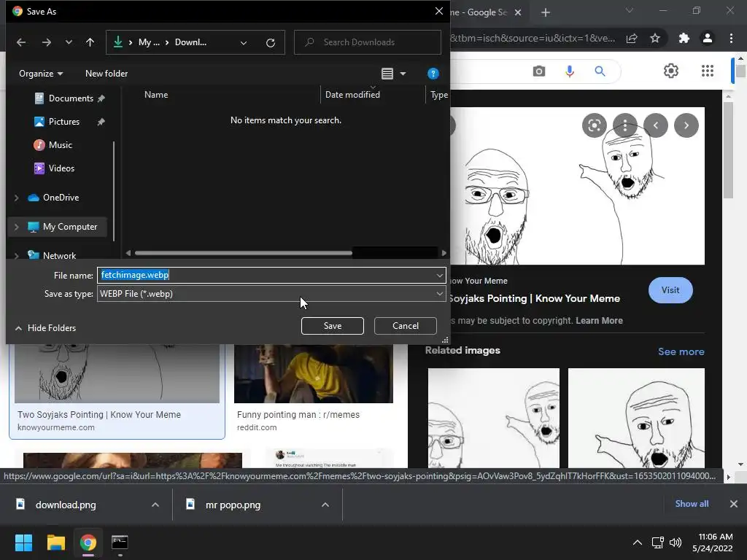The width and height of the screenshot is (747, 560).
Task: Open mr popo.png options chevron
Action: click(x=325, y=505)
